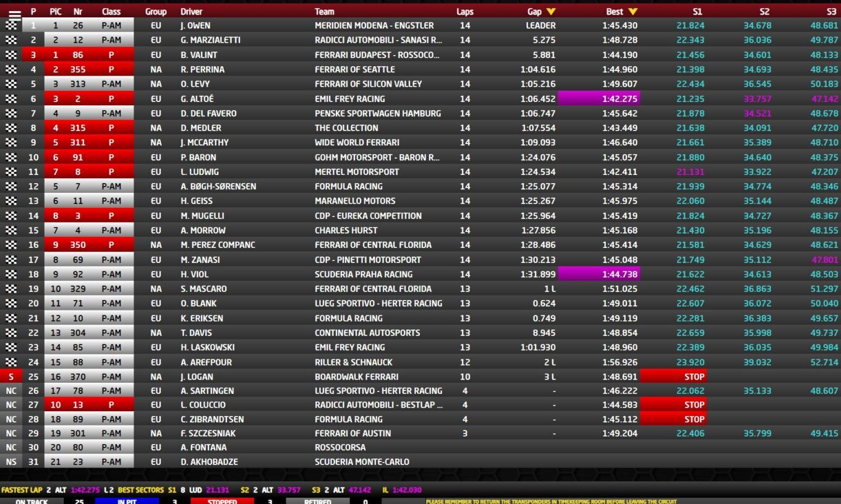This screenshot has height=504, width=841.
Task: Toggle the Gap column sort arrow
Action: [x=551, y=12]
